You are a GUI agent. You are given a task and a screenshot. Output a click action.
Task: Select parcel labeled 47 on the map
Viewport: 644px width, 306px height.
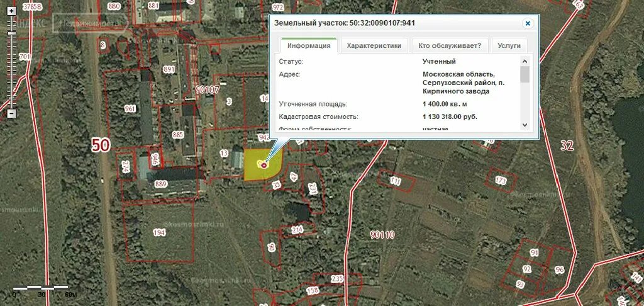coord(294,178)
